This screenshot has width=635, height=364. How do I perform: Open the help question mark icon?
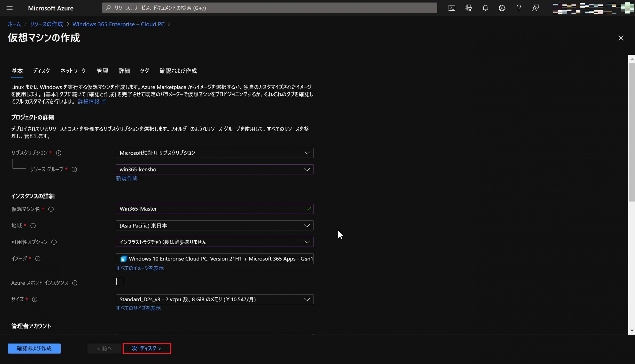(x=519, y=8)
